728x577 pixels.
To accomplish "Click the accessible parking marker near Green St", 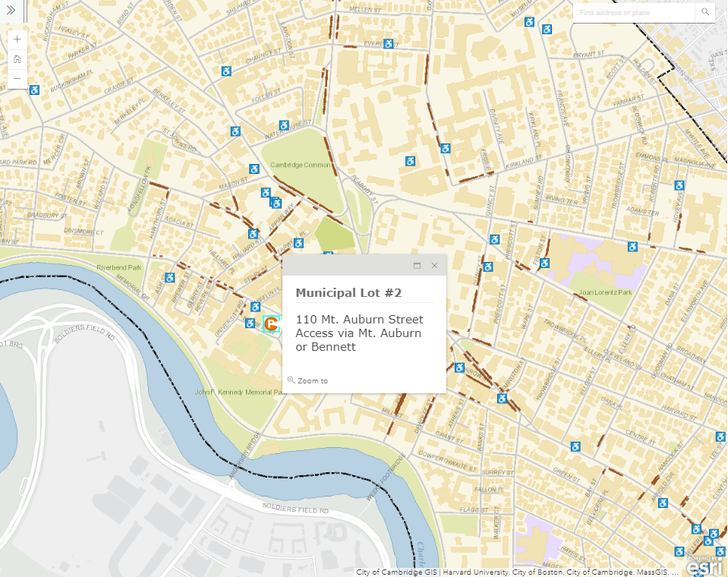I will tap(575, 447).
